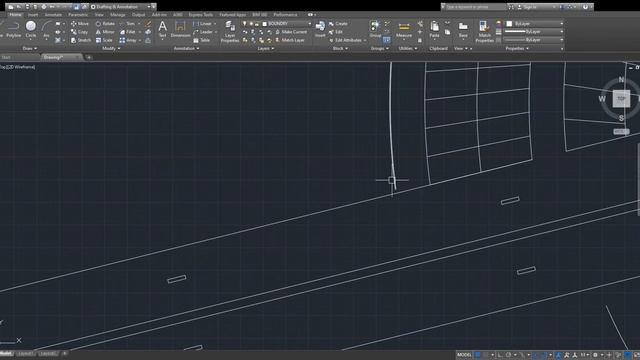Screen dimensions: 640x360
Task: Select the Circle draw tool
Action: point(31,30)
